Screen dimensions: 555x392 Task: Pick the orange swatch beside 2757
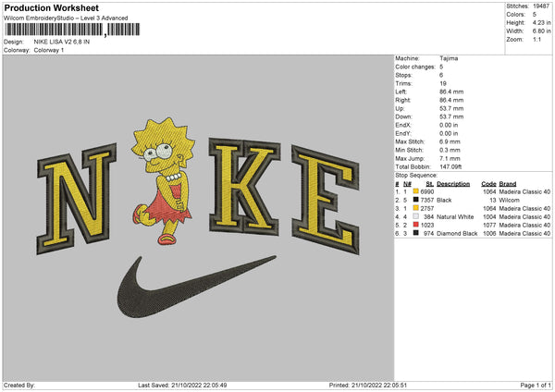416,208
